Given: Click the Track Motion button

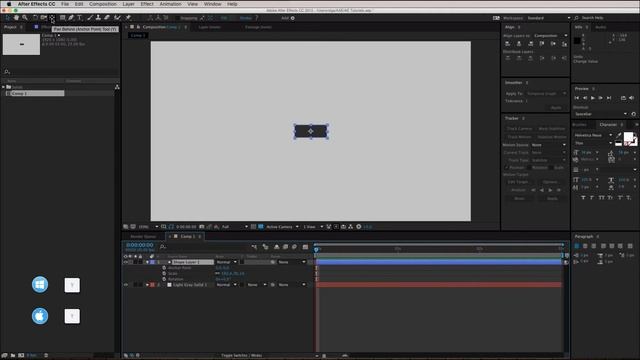Looking at the screenshot, I should tap(519, 137).
